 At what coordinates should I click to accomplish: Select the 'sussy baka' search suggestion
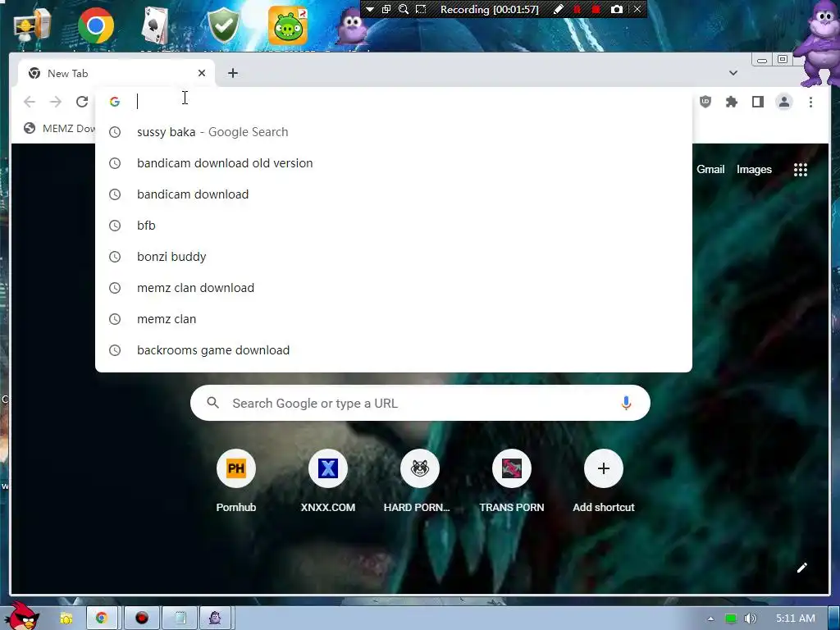tap(393, 132)
